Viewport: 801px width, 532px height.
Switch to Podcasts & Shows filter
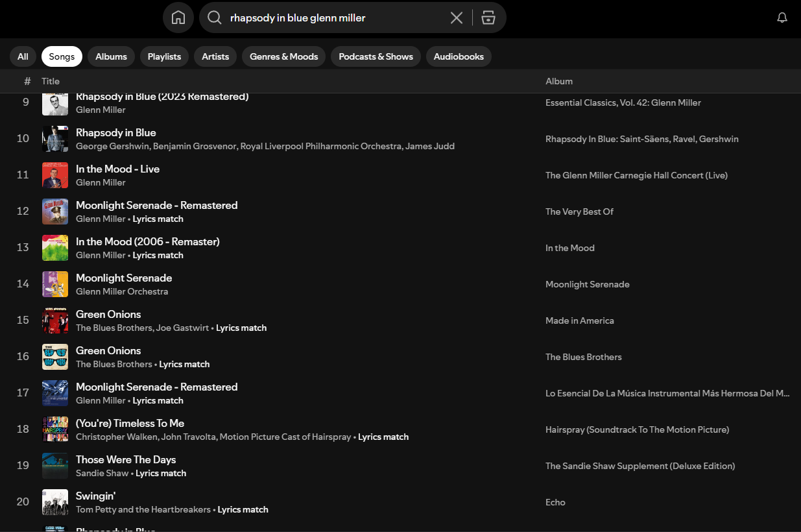pyautogui.click(x=376, y=56)
